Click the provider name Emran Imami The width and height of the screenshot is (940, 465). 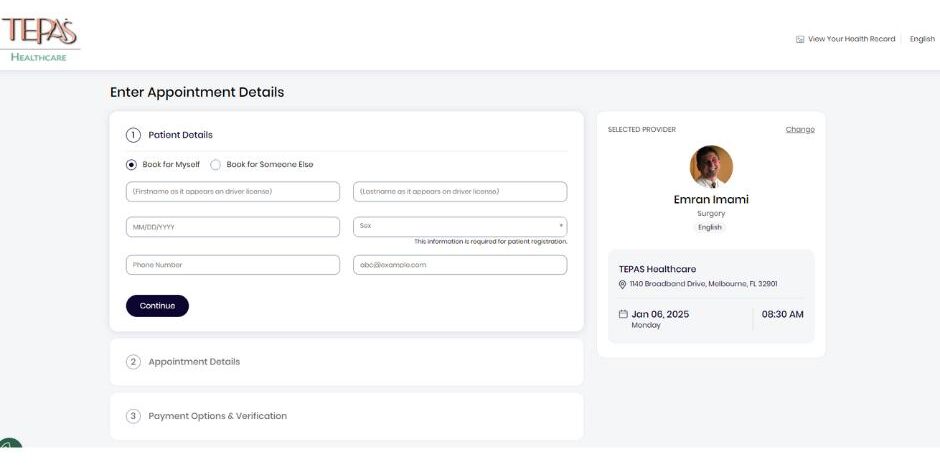click(x=711, y=200)
